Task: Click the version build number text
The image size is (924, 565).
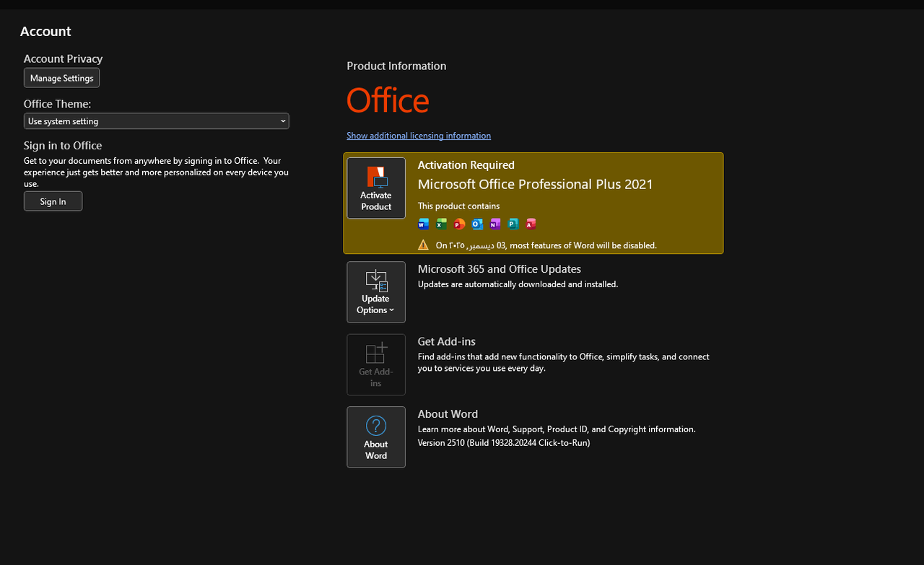Action: [x=504, y=443]
